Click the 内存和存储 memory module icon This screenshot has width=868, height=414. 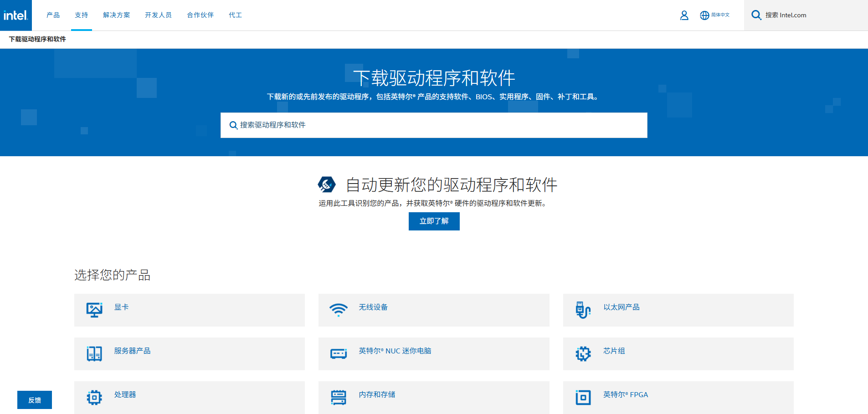coord(338,396)
